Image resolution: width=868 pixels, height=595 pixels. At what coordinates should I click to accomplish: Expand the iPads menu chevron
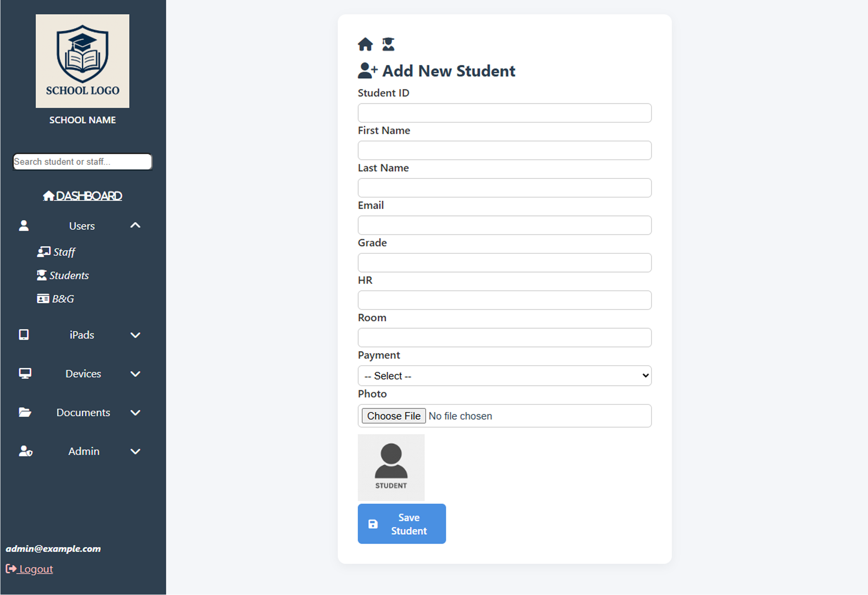pyautogui.click(x=135, y=335)
